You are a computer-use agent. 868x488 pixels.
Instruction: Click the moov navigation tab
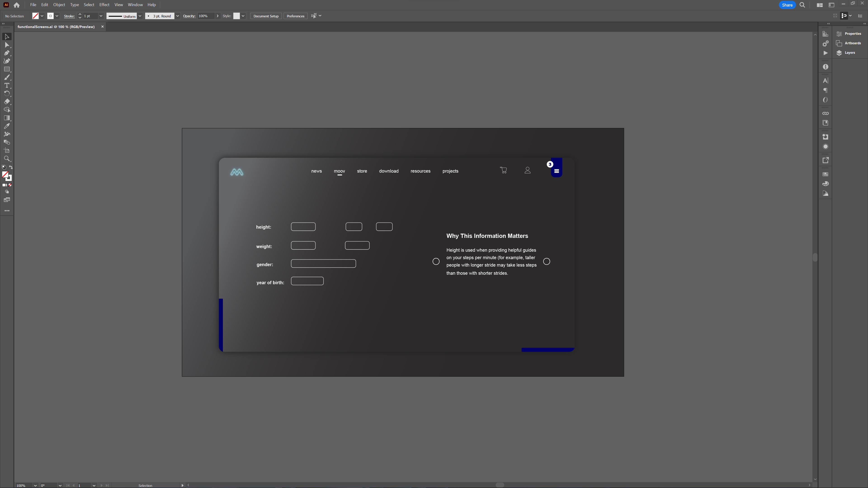(339, 171)
